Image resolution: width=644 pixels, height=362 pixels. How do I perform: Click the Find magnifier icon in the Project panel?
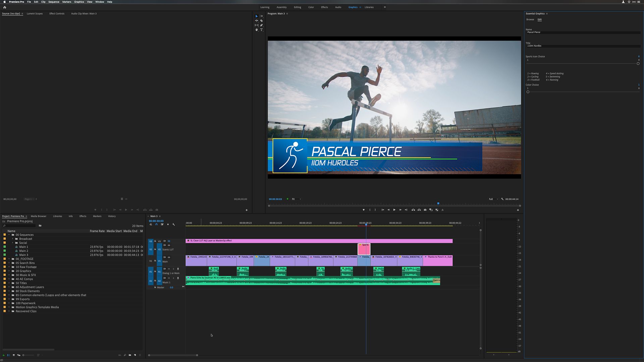point(125,355)
